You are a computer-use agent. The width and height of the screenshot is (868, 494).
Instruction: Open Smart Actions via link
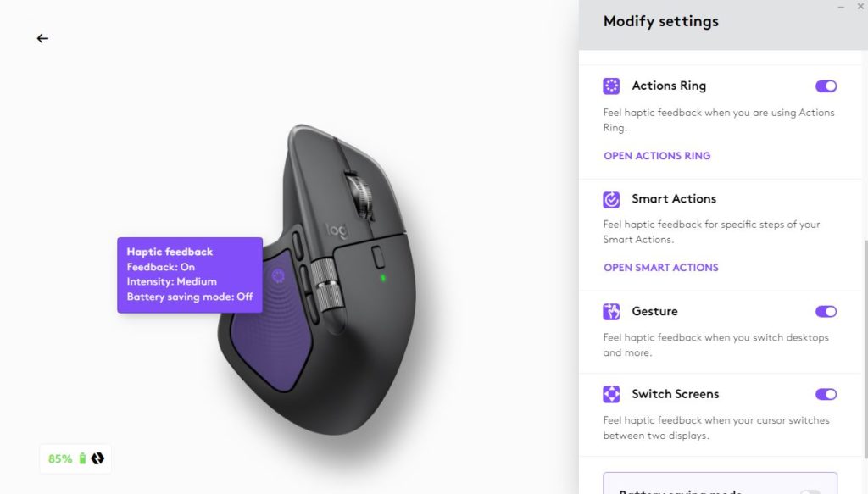pos(661,268)
